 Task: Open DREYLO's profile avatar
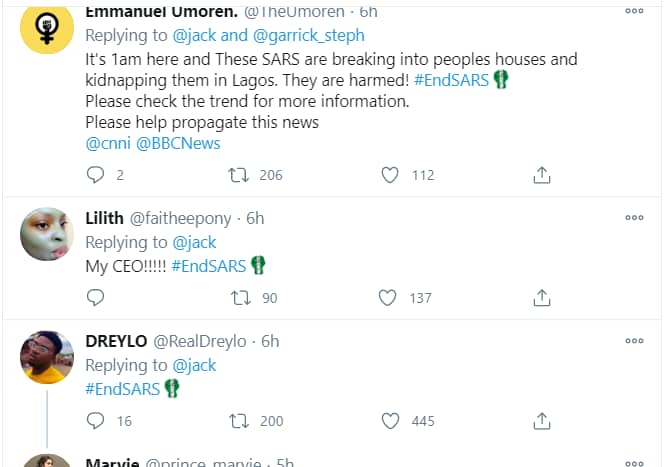coord(47,356)
